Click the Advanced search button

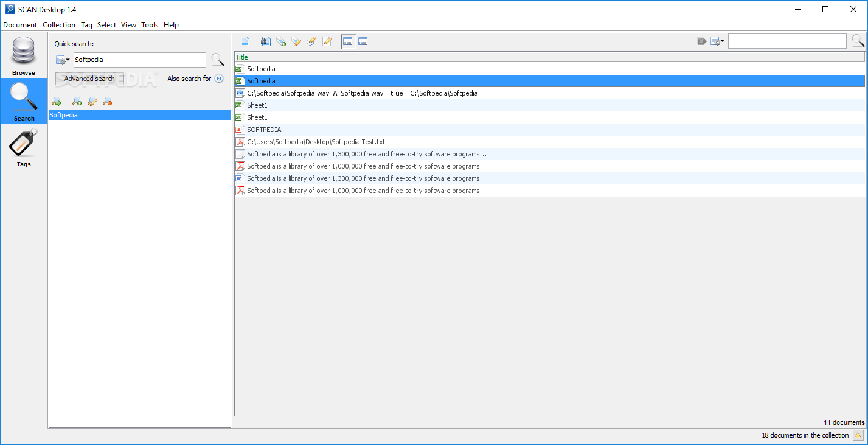point(89,79)
